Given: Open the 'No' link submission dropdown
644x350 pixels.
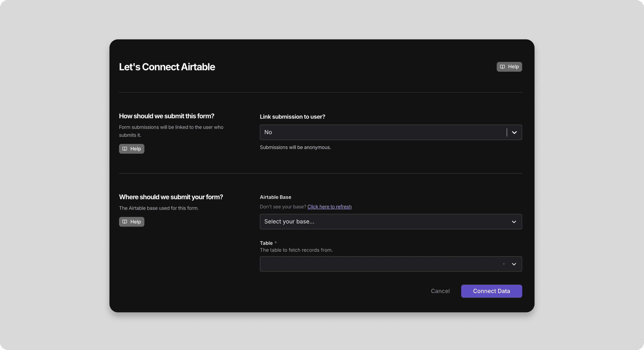Looking at the screenshot, I should point(383,132).
